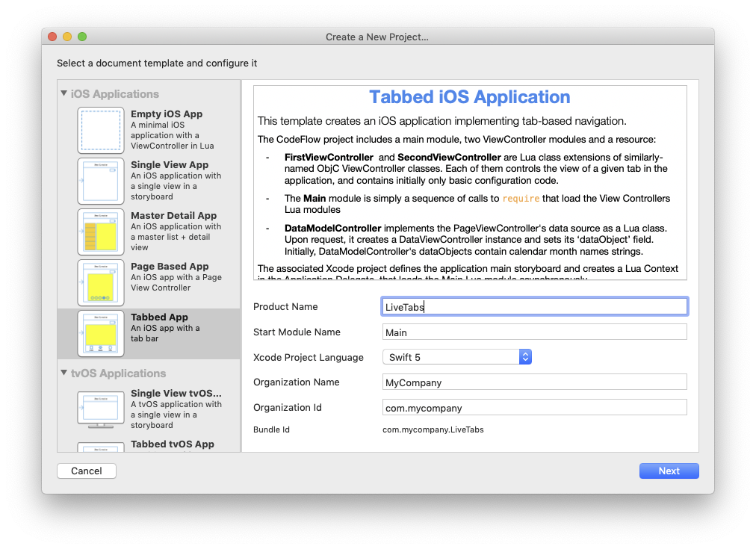Screen dimensions: 756x549
Task: Choose the Master Detail App template icon
Action: click(101, 232)
